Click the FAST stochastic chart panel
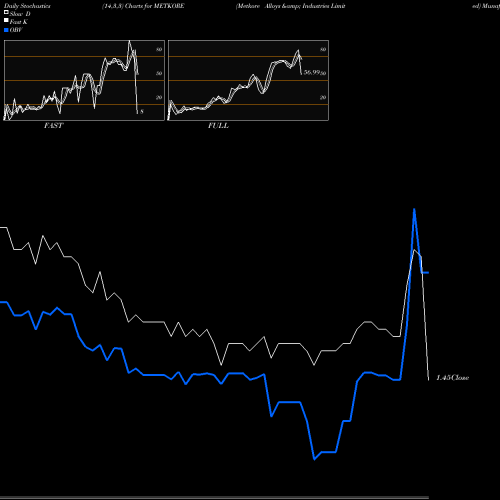Viewport: 500px width, 500px height. tap(84, 80)
